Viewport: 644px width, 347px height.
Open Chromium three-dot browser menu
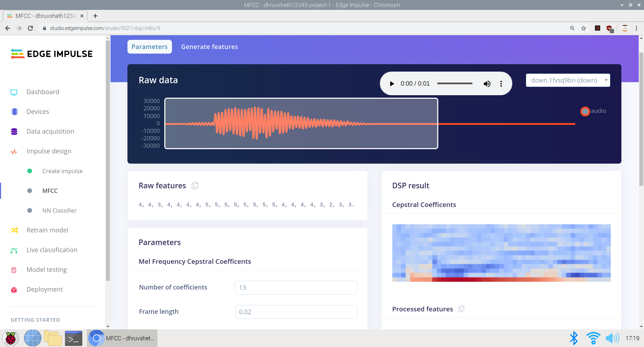637,28
